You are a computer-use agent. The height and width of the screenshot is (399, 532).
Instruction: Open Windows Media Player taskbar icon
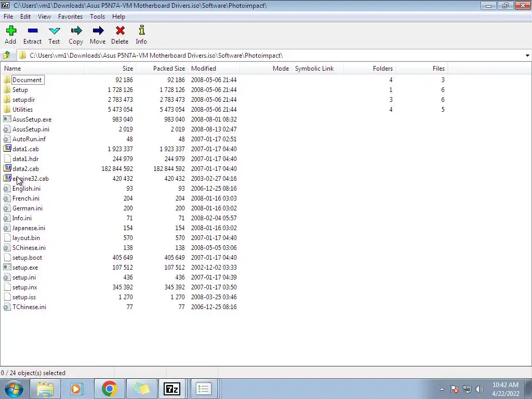click(x=77, y=389)
